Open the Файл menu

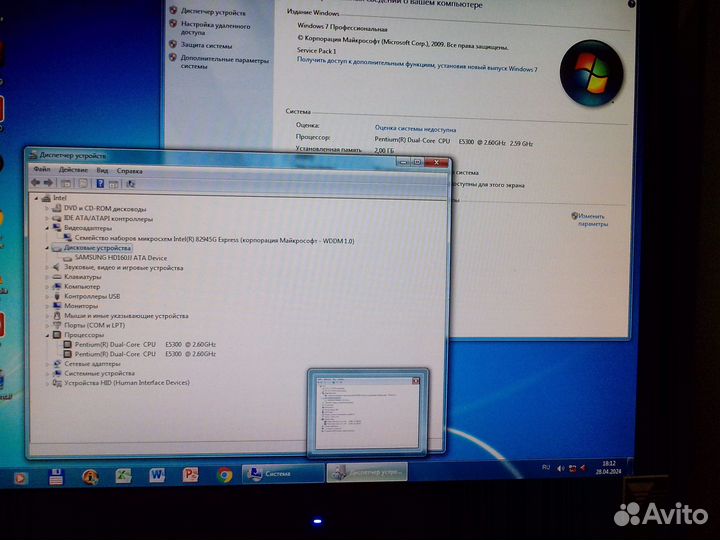(x=42, y=169)
